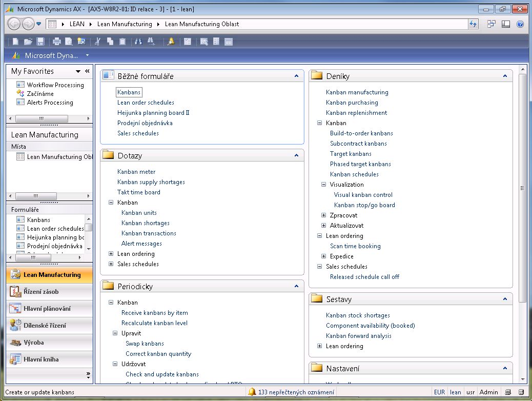Select the Lean Manufacturing module button
The width and height of the screenshot is (532, 401).
(50, 275)
